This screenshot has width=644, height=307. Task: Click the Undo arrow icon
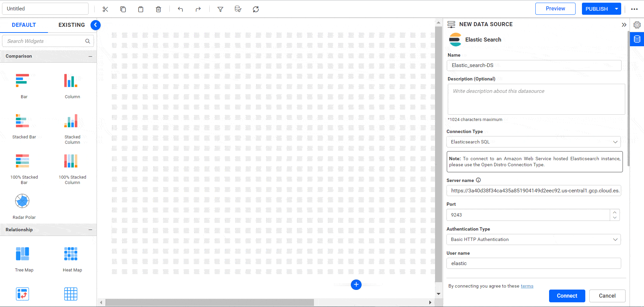click(x=180, y=9)
